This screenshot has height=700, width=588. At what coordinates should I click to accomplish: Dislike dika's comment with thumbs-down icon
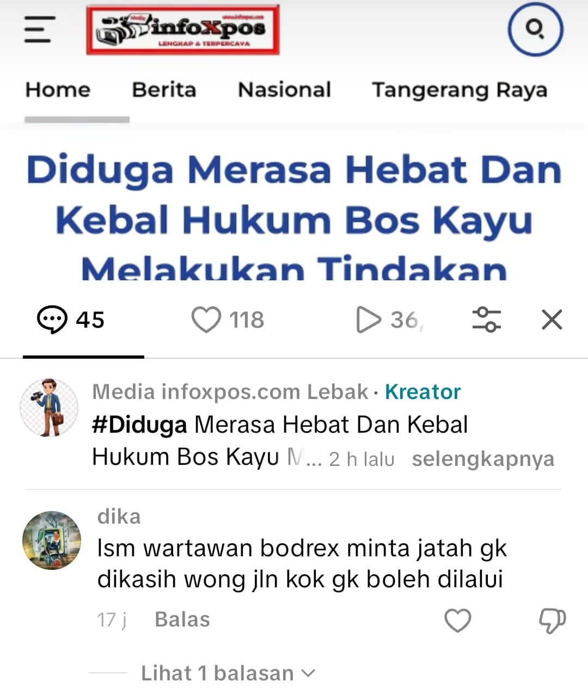(552, 621)
